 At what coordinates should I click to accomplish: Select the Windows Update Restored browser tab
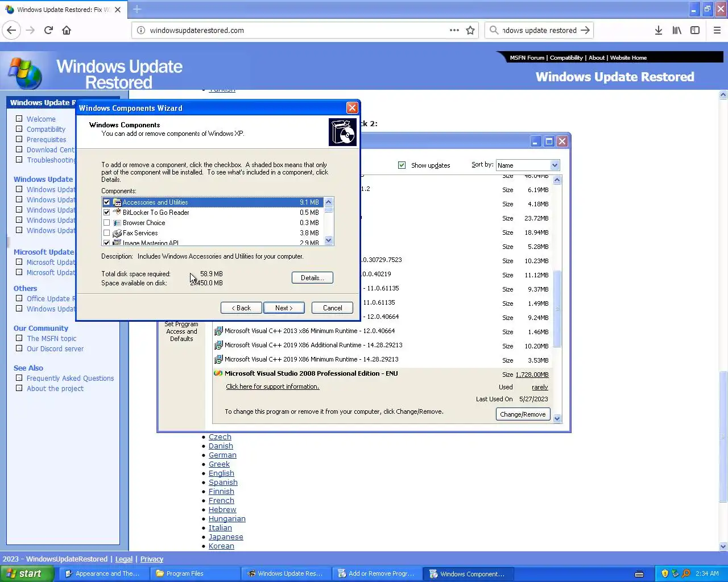[x=63, y=10]
